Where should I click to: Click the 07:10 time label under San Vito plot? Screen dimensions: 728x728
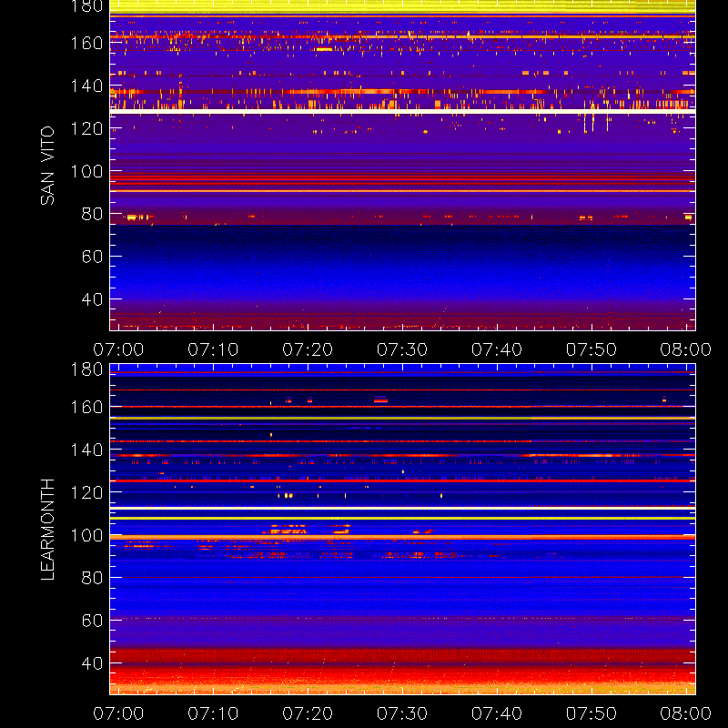click(213, 349)
